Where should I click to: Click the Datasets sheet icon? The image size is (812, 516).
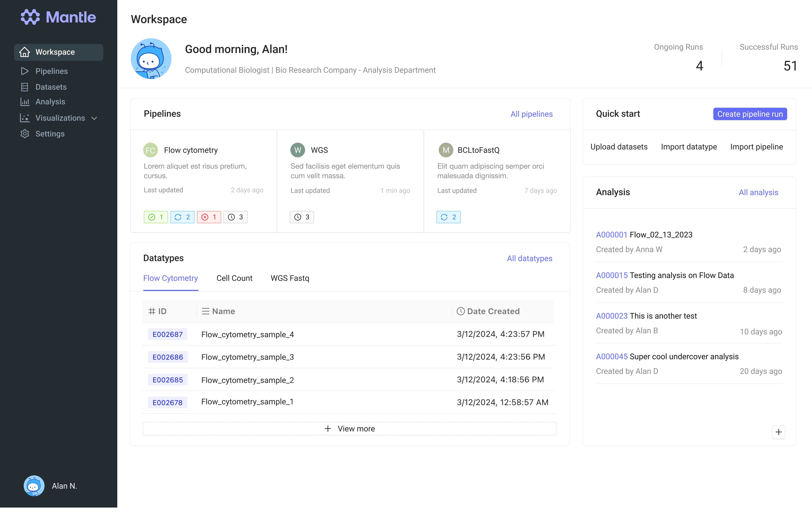pyautogui.click(x=25, y=87)
